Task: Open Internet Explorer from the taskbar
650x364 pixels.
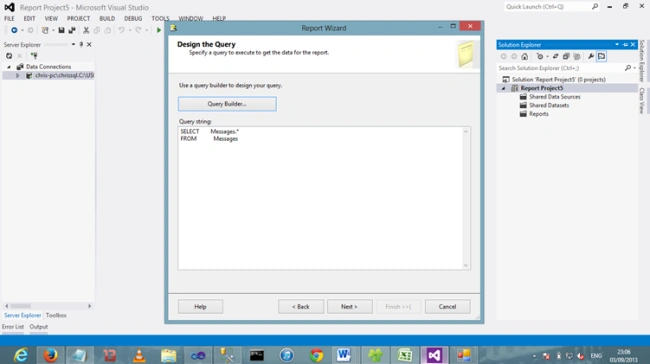Action: tap(21, 355)
